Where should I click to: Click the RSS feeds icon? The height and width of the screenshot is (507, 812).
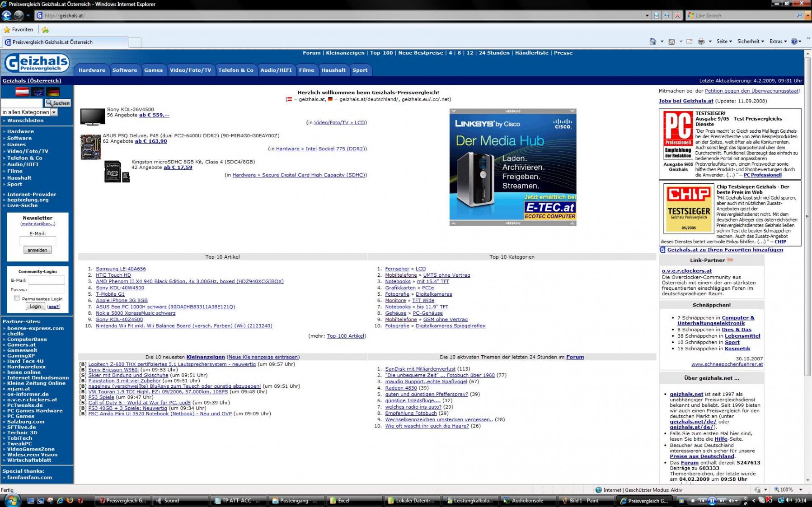(x=671, y=42)
